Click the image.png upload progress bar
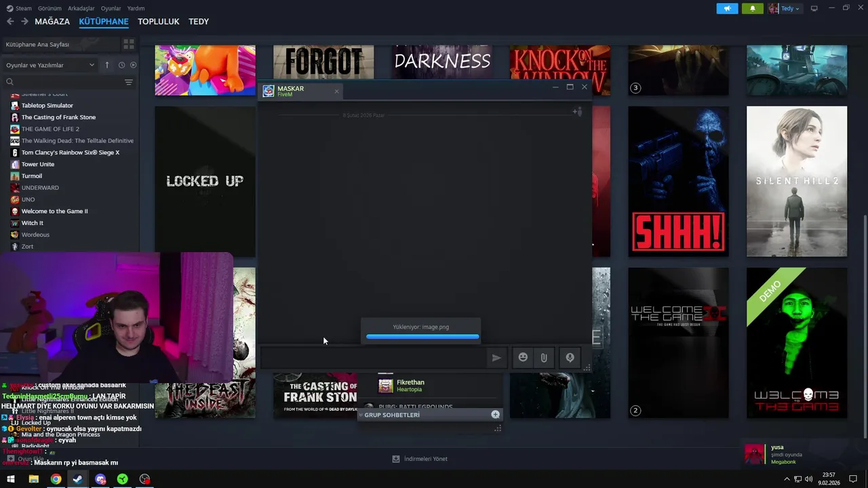The height and width of the screenshot is (488, 868). click(x=422, y=336)
